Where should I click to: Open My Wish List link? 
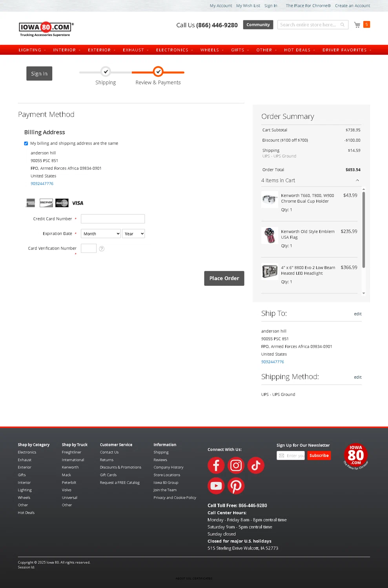tap(248, 6)
